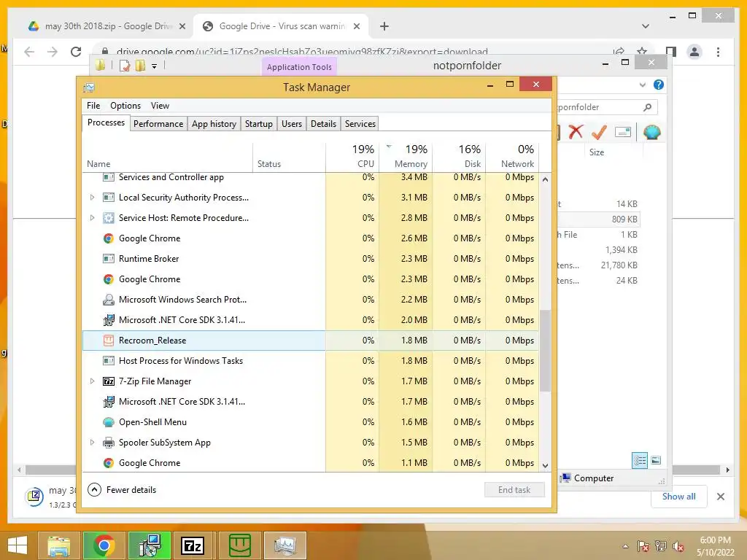
Task: Click the search magnifier in Explorer
Action: click(648, 107)
